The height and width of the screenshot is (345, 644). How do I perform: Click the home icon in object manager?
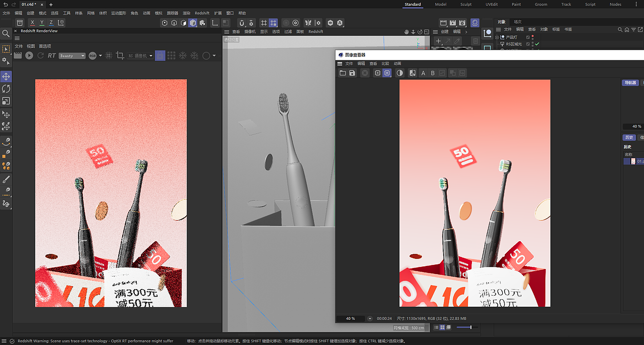click(626, 29)
